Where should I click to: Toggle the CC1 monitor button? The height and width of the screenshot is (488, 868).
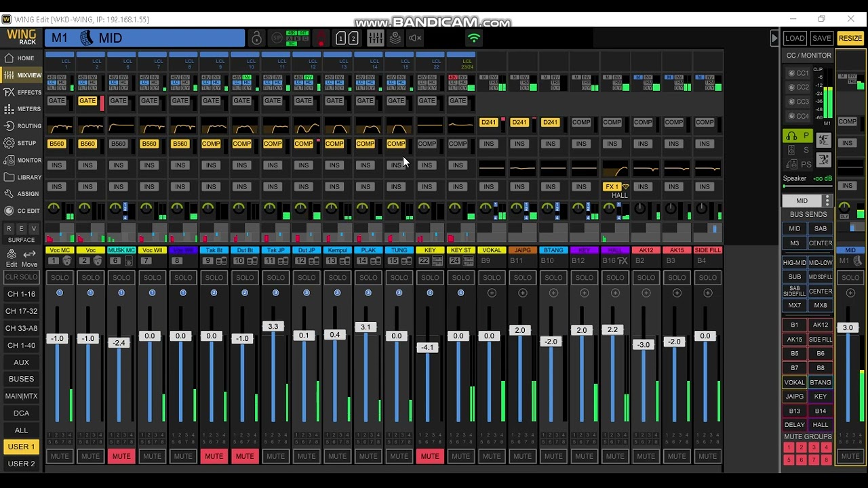797,73
